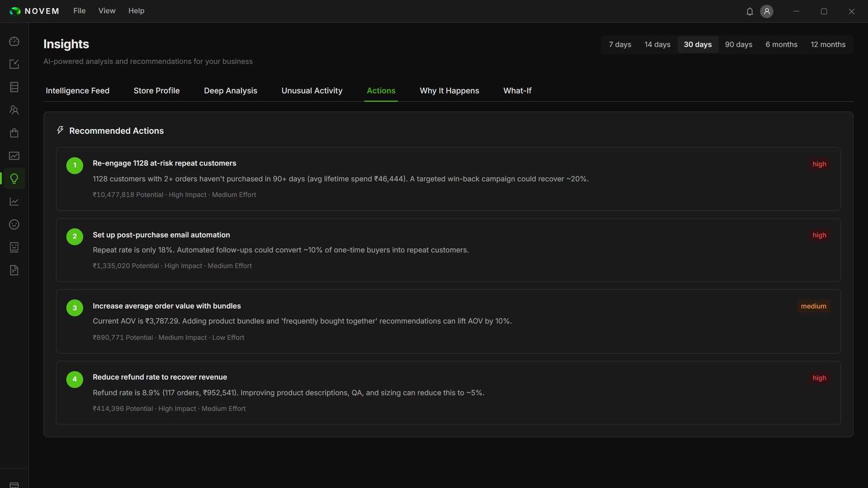Switch to Intelligence Feed tab
Image resolution: width=868 pixels, height=488 pixels.
click(78, 91)
